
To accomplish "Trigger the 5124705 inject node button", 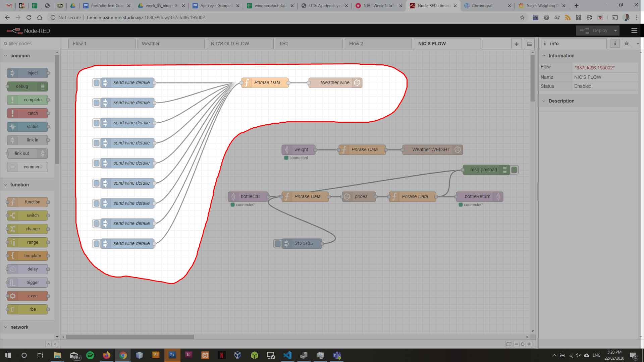I will [277, 244].
